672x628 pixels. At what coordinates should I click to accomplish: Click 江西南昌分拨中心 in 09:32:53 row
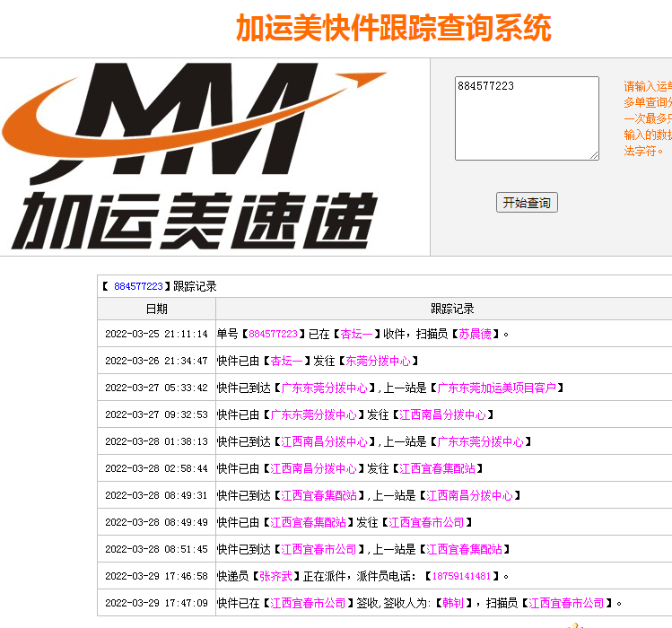(x=442, y=415)
